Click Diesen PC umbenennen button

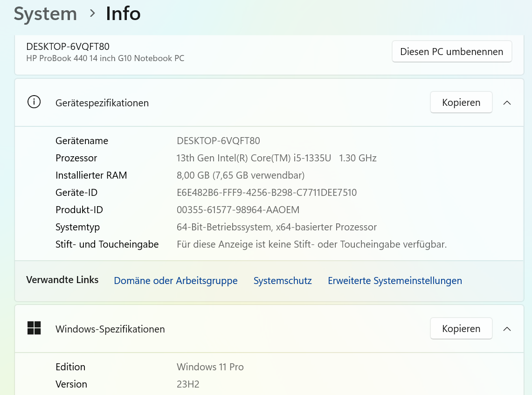point(452,52)
